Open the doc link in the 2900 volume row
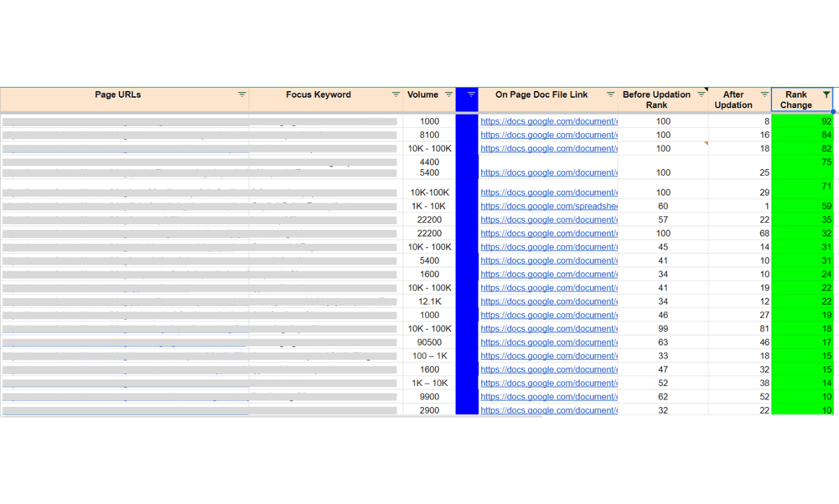 tap(549, 410)
